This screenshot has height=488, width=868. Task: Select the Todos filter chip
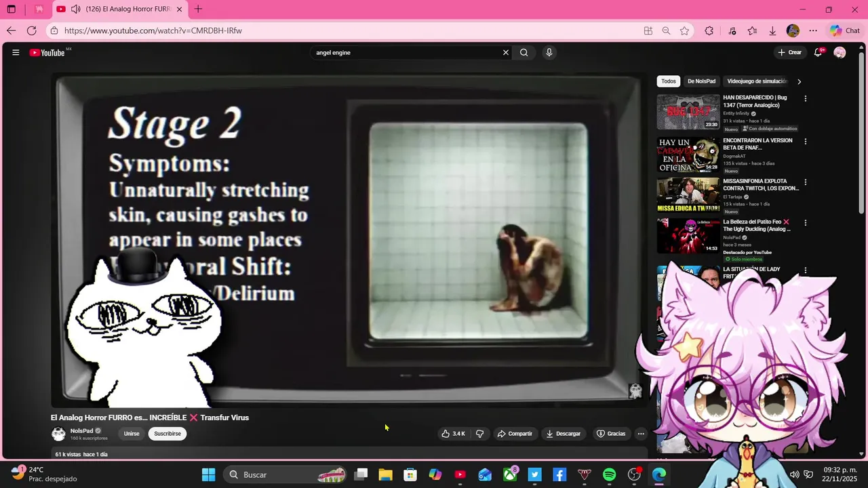click(x=669, y=81)
